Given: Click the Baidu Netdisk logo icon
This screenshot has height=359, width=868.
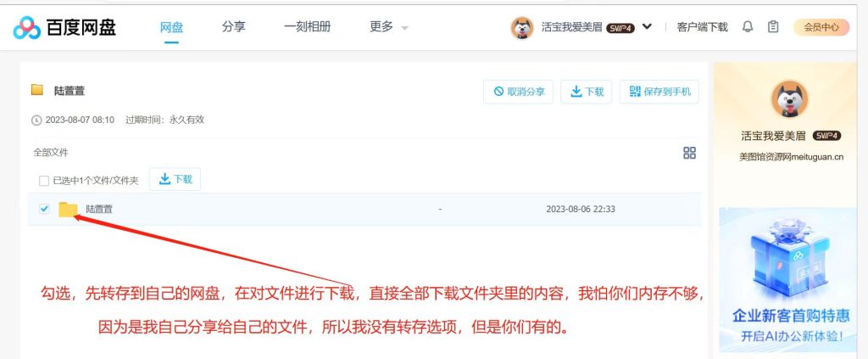Looking at the screenshot, I should pos(26,27).
